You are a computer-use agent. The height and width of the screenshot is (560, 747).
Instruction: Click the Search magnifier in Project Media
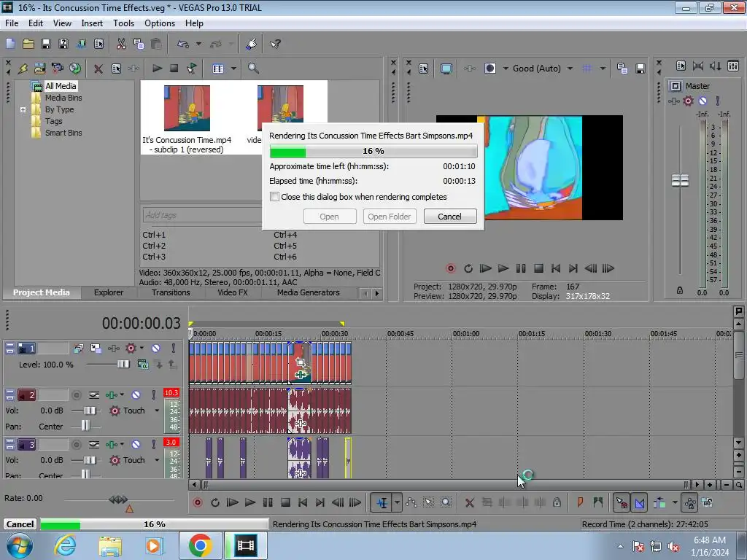pyautogui.click(x=253, y=69)
